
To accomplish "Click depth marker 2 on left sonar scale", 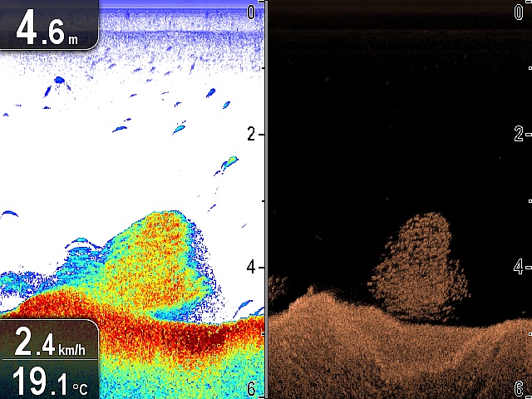I will click(x=252, y=135).
